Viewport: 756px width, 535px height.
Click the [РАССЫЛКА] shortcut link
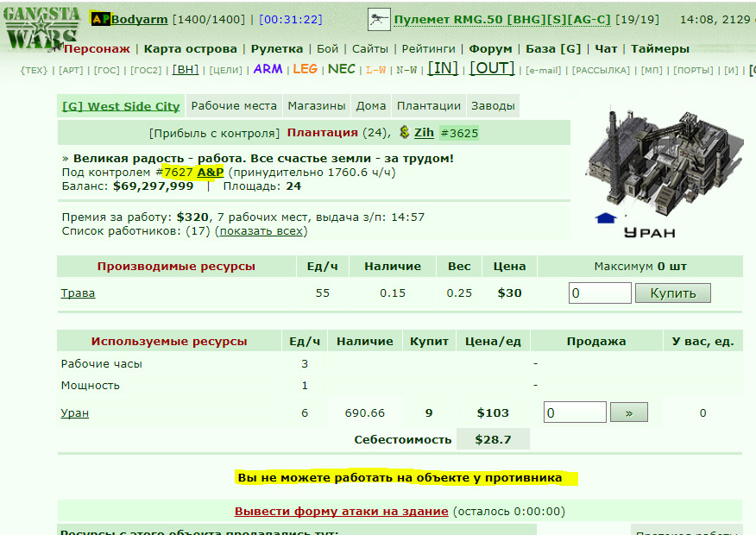point(601,71)
